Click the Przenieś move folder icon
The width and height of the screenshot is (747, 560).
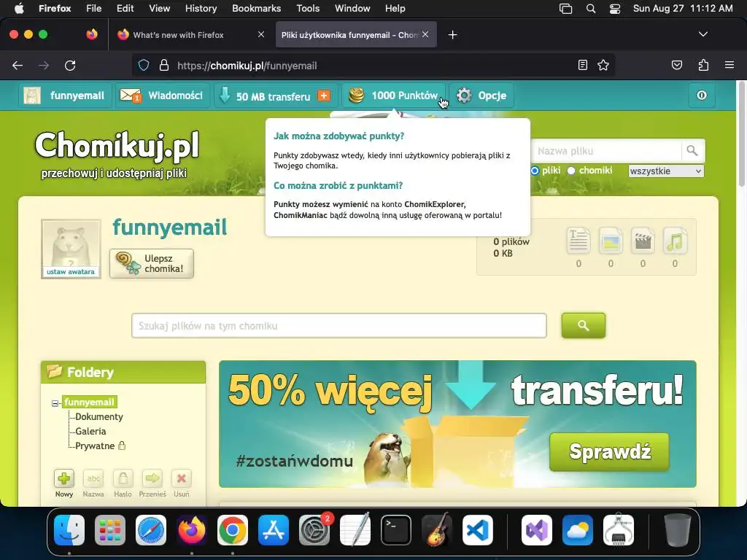pyautogui.click(x=152, y=478)
